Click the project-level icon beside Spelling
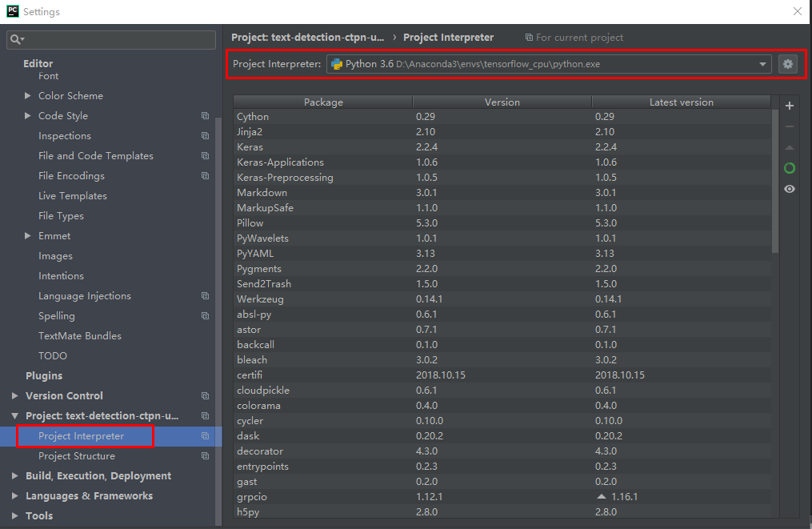Image resolution: width=812 pixels, height=529 pixels. [x=205, y=316]
